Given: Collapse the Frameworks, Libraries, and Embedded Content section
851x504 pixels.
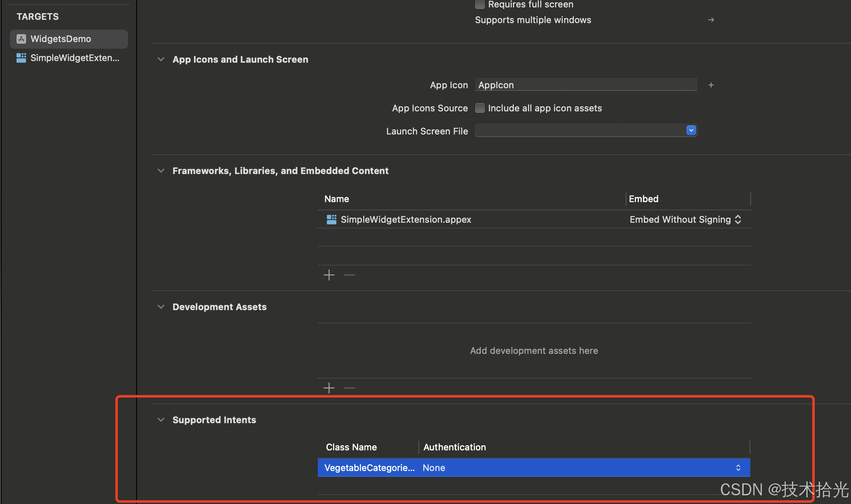Looking at the screenshot, I should point(161,171).
